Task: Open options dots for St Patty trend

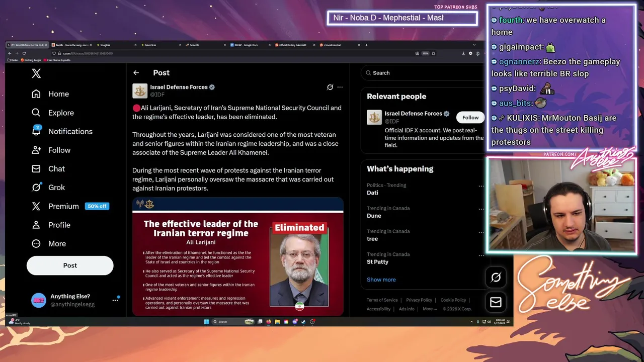Action: [x=481, y=255]
